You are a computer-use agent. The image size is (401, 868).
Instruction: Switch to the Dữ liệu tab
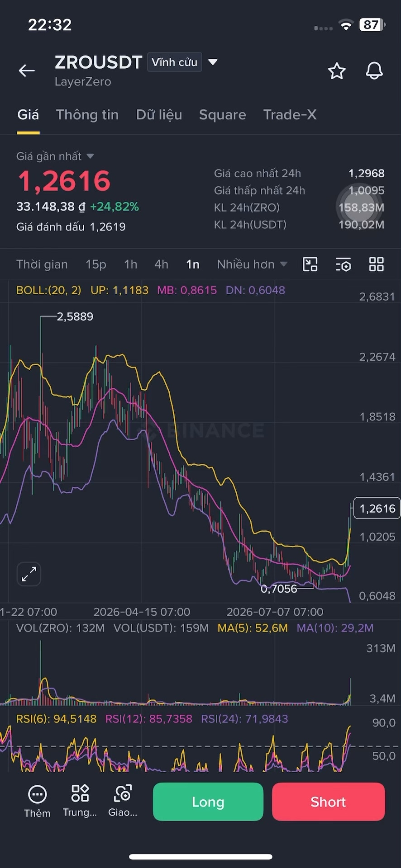point(159,115)
